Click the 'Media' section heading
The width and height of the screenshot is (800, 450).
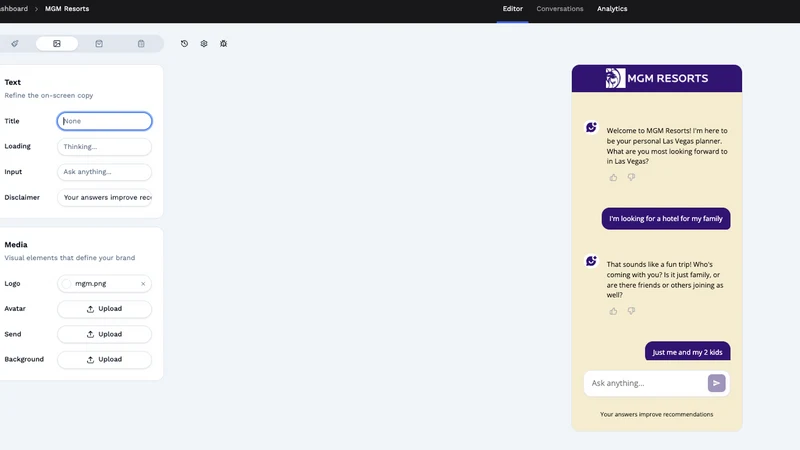tap(16, 244)
